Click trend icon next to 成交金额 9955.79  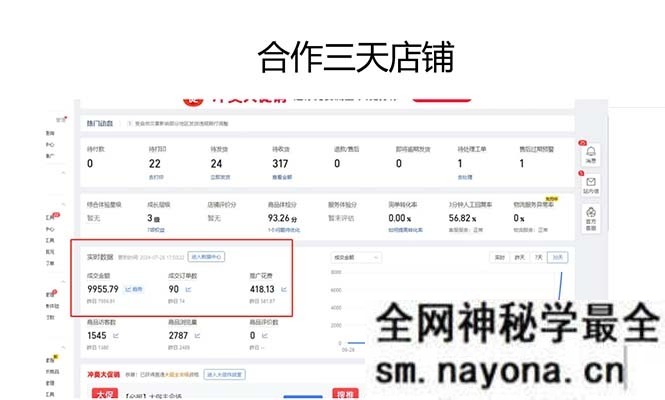(x=134, y=289)
